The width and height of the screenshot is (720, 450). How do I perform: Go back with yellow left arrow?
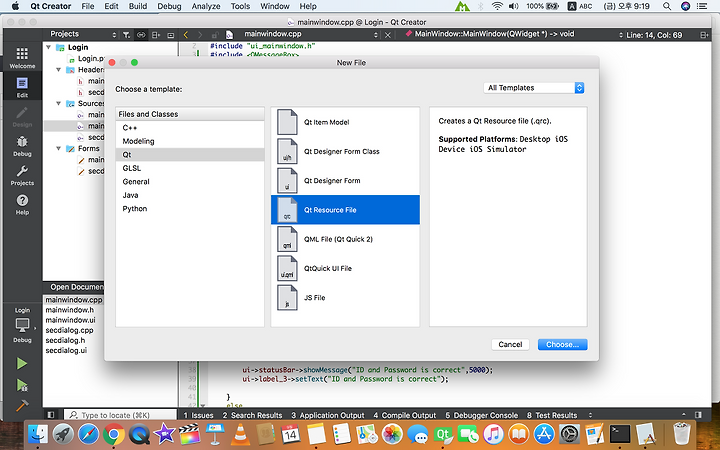[x=186, y=35]
